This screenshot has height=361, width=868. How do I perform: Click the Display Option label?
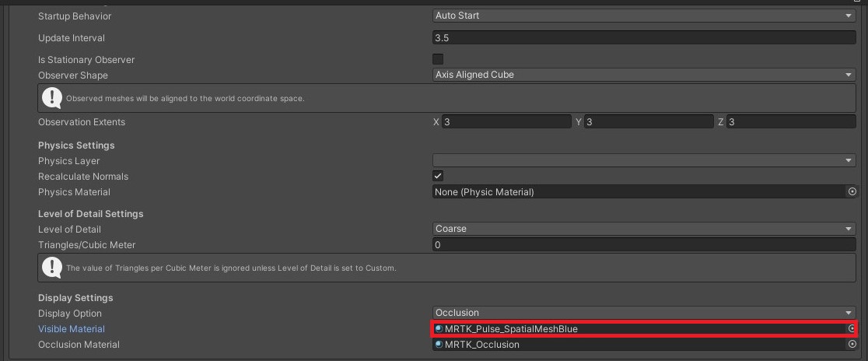(70, 314)
